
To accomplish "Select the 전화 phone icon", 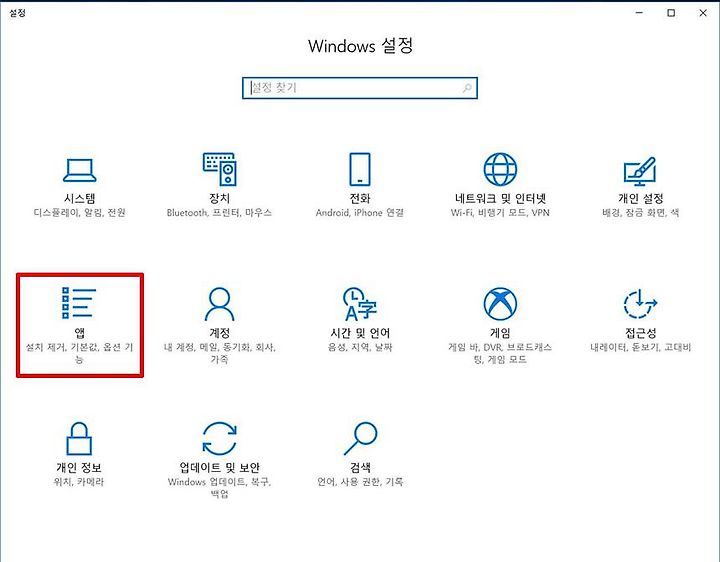I will click(x=360, y=169).
